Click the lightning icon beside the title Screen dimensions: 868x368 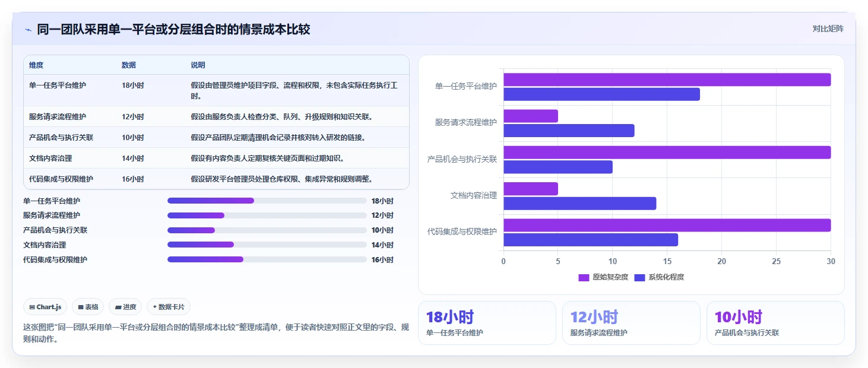(x=28, y=29)
